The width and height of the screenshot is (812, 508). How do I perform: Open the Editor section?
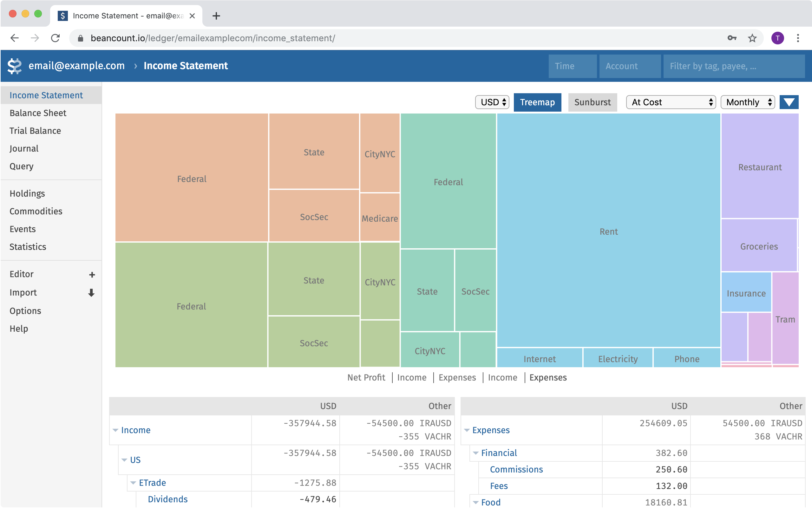click(x=21, y=273)
